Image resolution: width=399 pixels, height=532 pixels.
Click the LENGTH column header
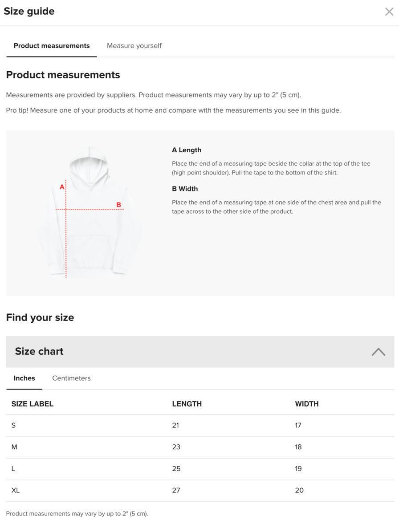tap(187, 404)
